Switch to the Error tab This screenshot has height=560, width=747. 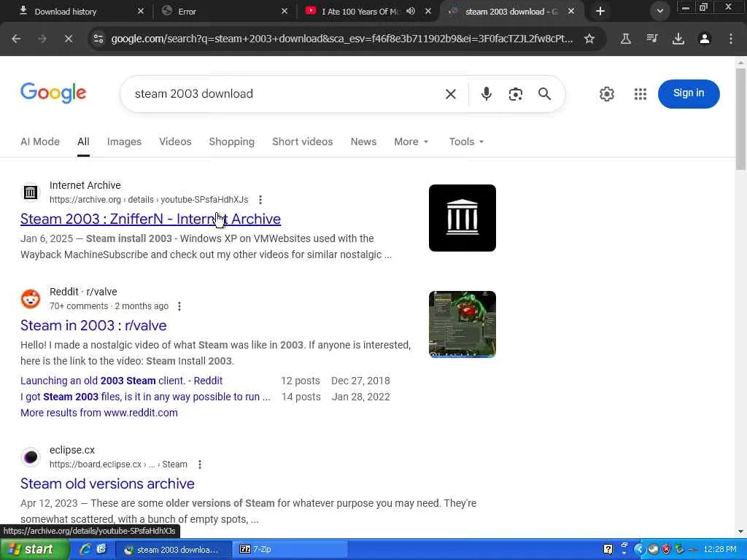coord(224,12)
